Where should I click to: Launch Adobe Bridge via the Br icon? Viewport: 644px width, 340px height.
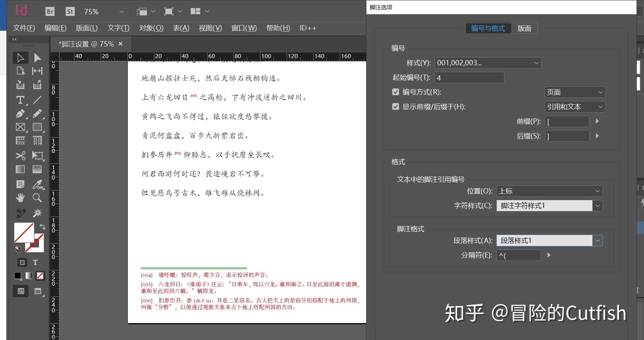pyautogui.click(x=49, y=11)
